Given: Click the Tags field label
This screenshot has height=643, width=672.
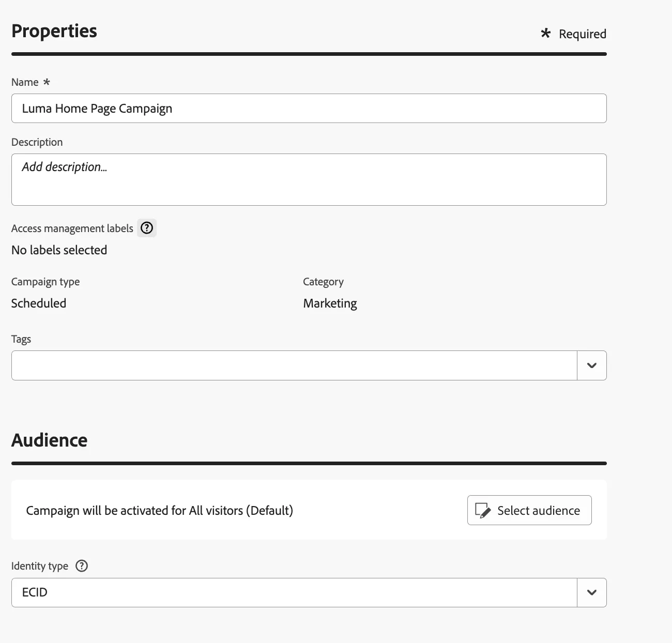Looking at the screenshot, I should 21,339.
